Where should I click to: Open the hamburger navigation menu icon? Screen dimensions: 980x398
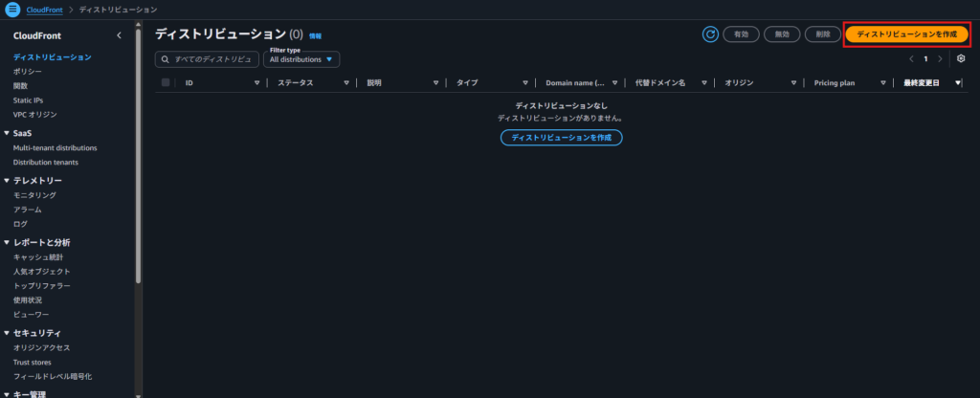click(12, 10)
